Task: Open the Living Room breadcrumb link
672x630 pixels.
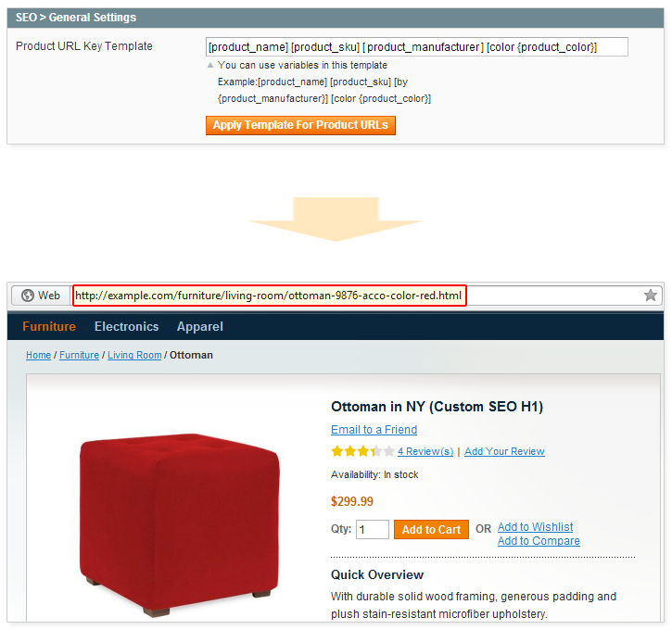Action: 134,355
